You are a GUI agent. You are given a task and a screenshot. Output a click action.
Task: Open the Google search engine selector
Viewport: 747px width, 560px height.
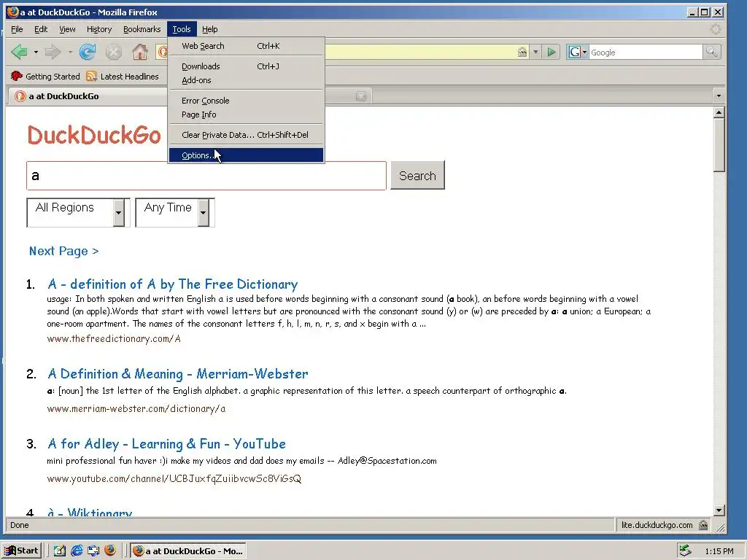click(x=578, y=52)
